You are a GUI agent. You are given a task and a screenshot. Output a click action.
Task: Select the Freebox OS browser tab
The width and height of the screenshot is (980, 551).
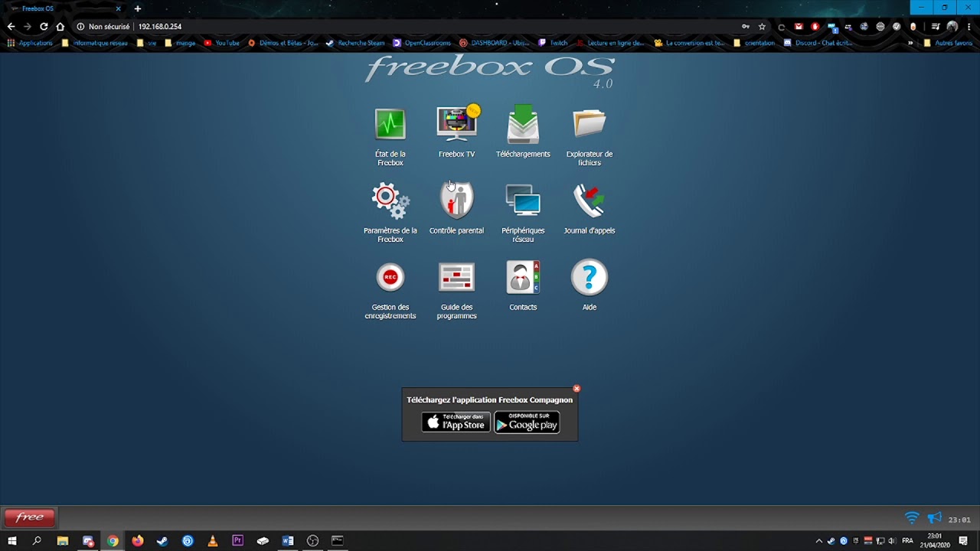(x=65, y=8)
